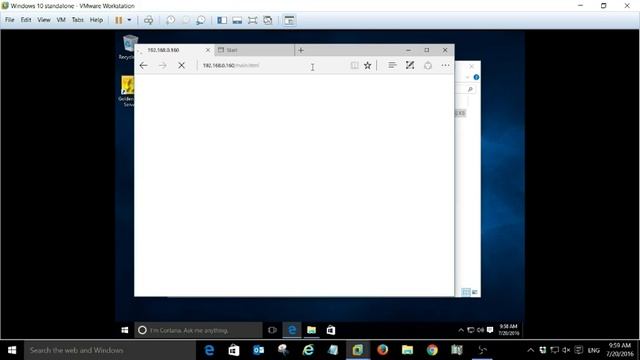Toggle console view toolbar icon
The height and width of the screenshot is (360, 640).
tap(289, 20)
